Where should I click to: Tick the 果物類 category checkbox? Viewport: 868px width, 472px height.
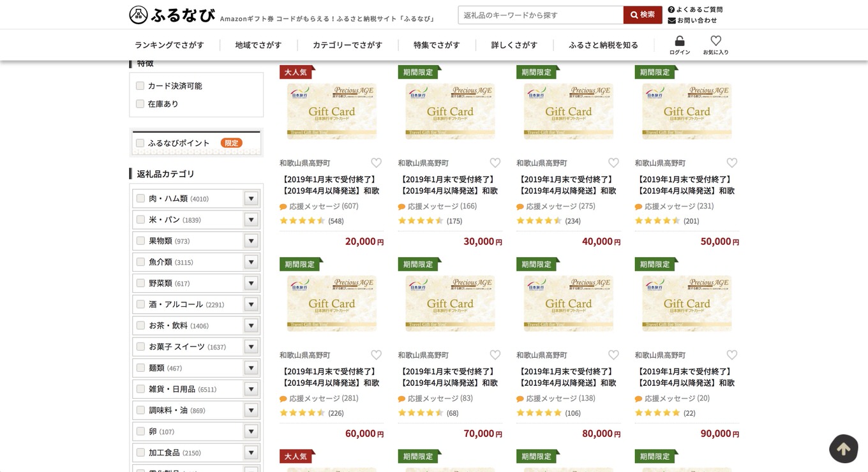pyautogui.click(x=140, y=240)
